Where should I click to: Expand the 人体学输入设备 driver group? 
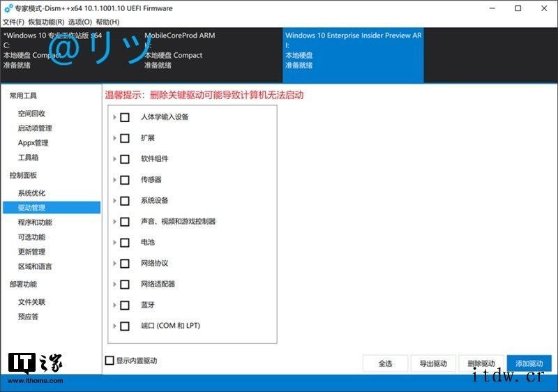point(114,117)
